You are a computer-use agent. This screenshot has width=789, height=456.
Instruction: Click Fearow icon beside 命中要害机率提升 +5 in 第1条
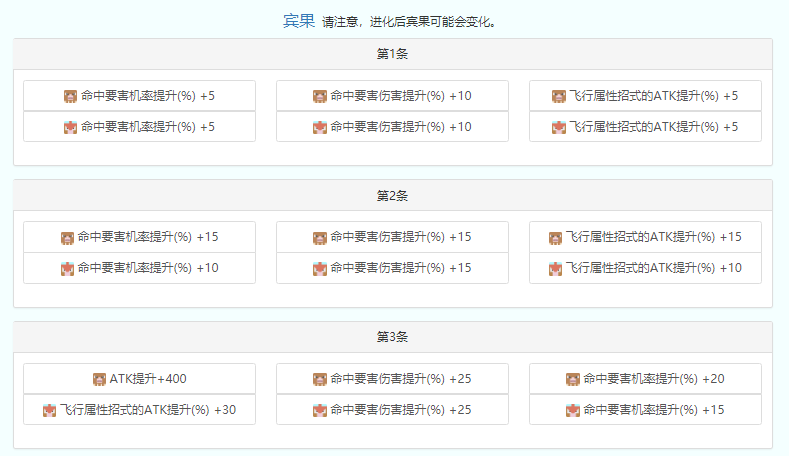70,127
